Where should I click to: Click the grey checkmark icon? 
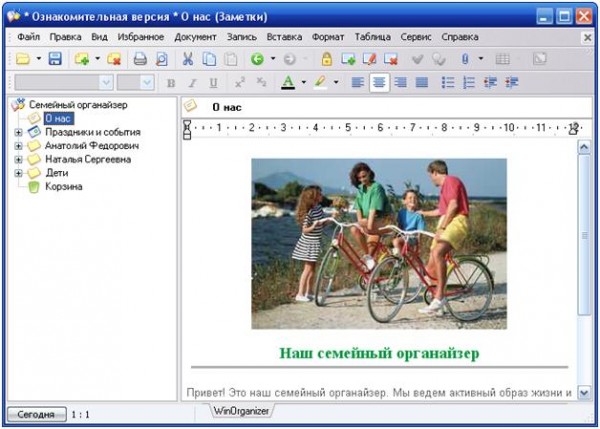point(417,59)
